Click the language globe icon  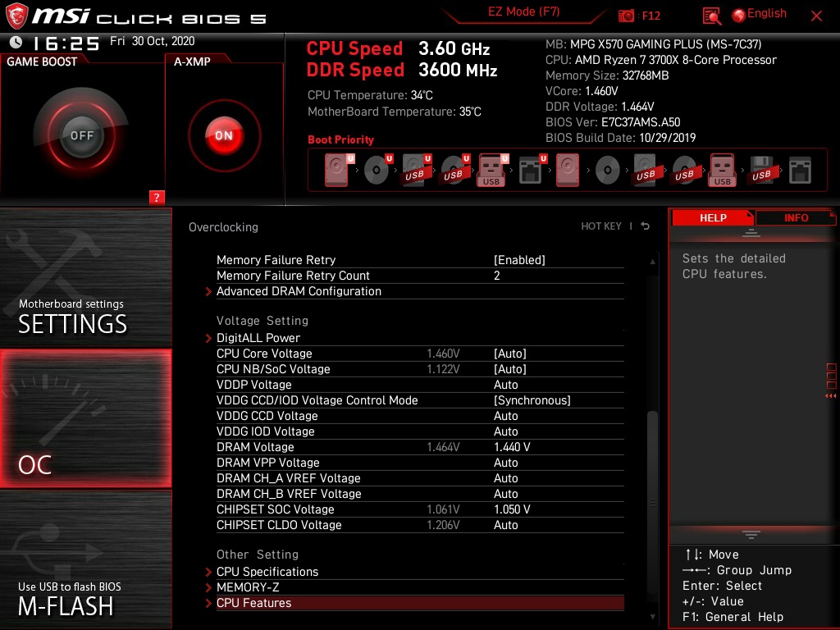739,16
